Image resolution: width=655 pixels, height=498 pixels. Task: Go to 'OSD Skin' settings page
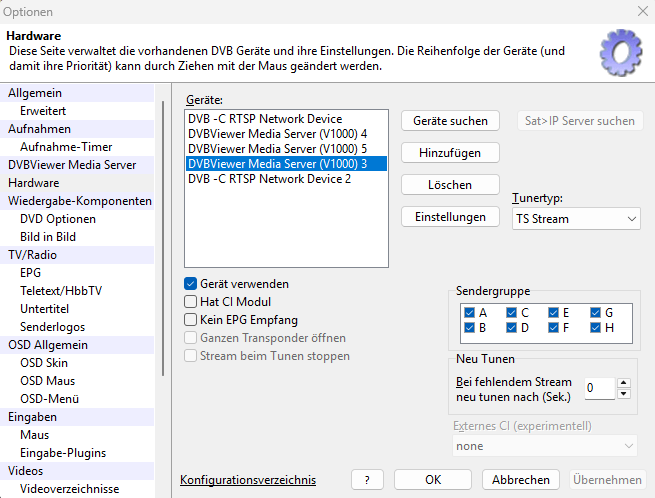pos(44,363)
